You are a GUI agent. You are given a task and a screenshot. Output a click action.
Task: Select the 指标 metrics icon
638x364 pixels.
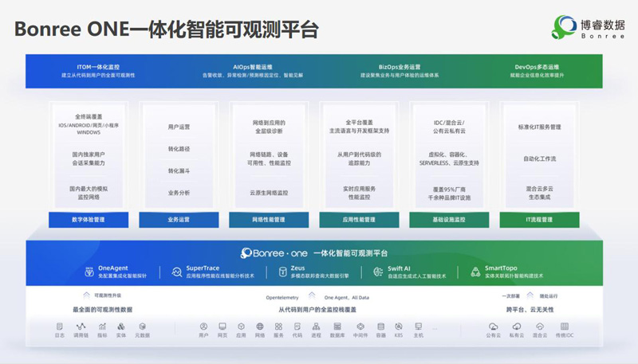pyautogui.click(x=102, y=327)
